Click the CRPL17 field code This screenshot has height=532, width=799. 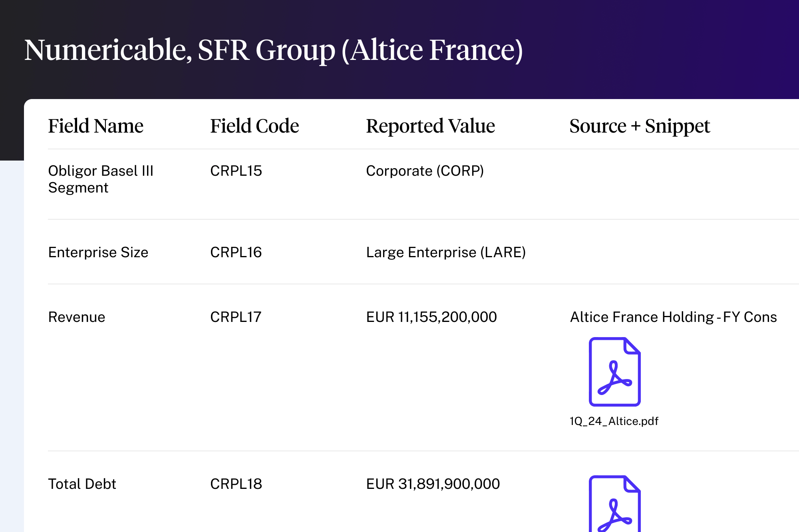236,317
